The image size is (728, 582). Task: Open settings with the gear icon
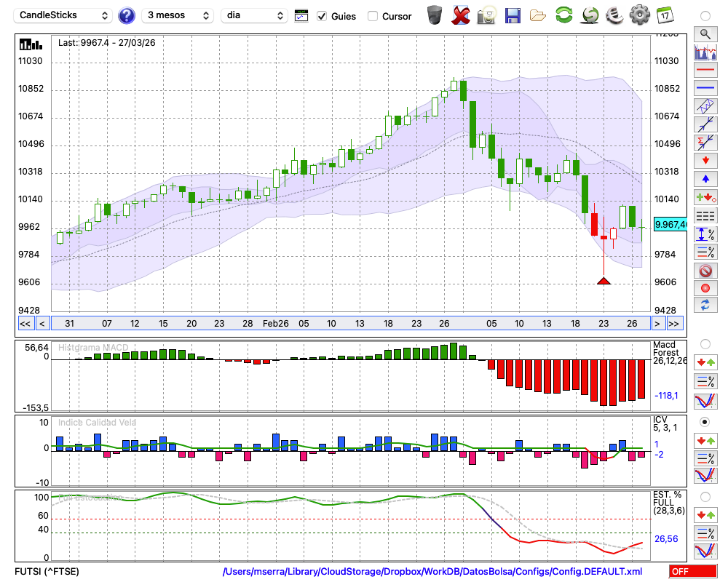(x=640, y=15)
